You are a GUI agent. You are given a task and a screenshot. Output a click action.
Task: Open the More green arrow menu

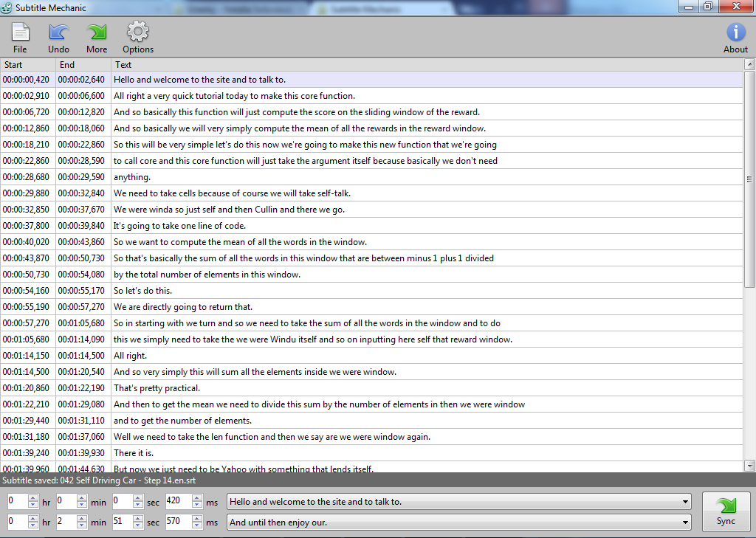tap(97, 32)
